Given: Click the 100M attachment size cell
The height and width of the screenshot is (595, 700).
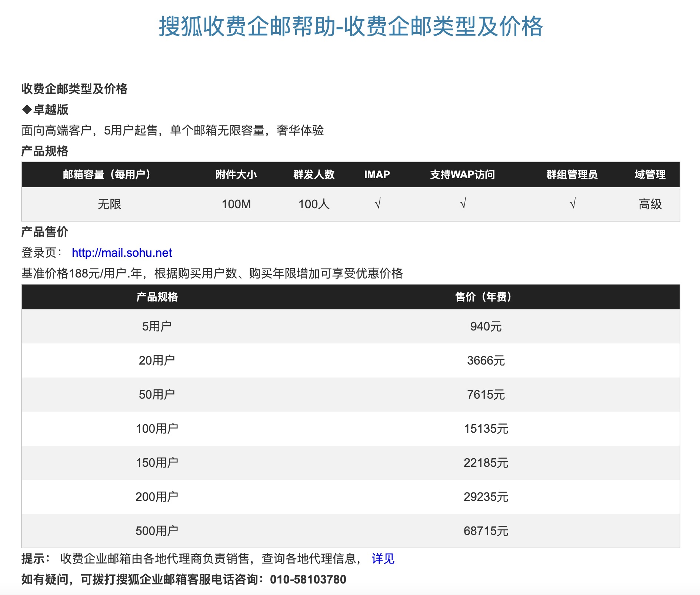Looking at the screenshot, I should pos(236,204).
